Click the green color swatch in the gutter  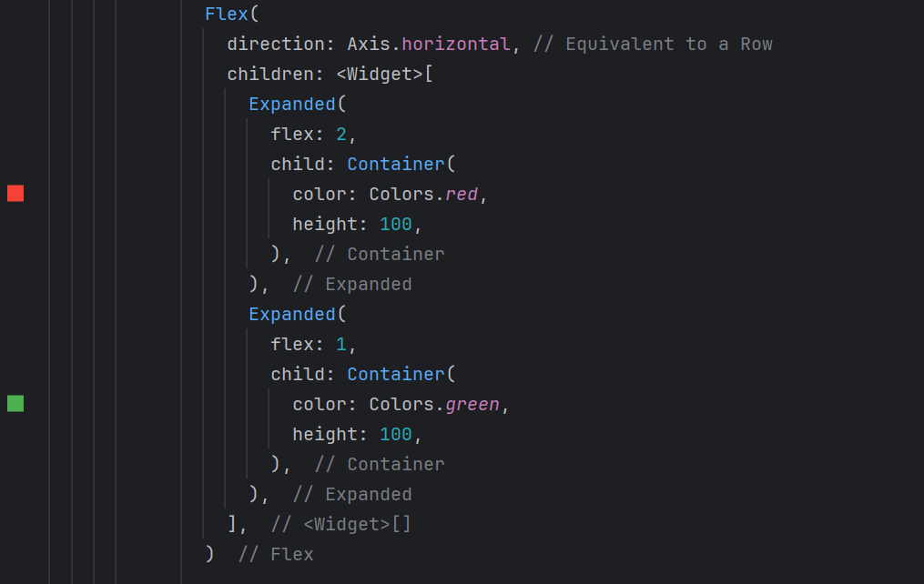[x=15, y=403]
